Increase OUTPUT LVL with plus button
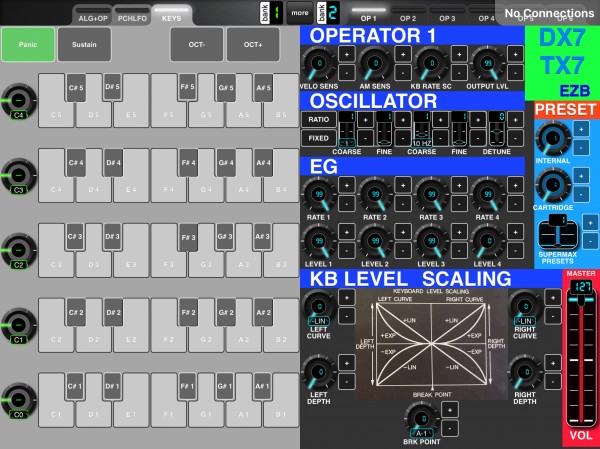The width and height of the screenshot is (600, 449). (x=515, y=54)
